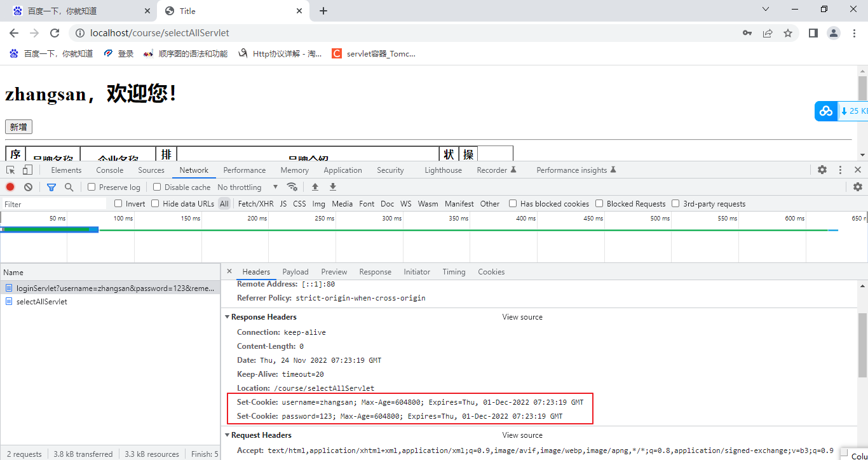Click the import HAR file upload icon
868x460 pixels.
coord(315,187)
